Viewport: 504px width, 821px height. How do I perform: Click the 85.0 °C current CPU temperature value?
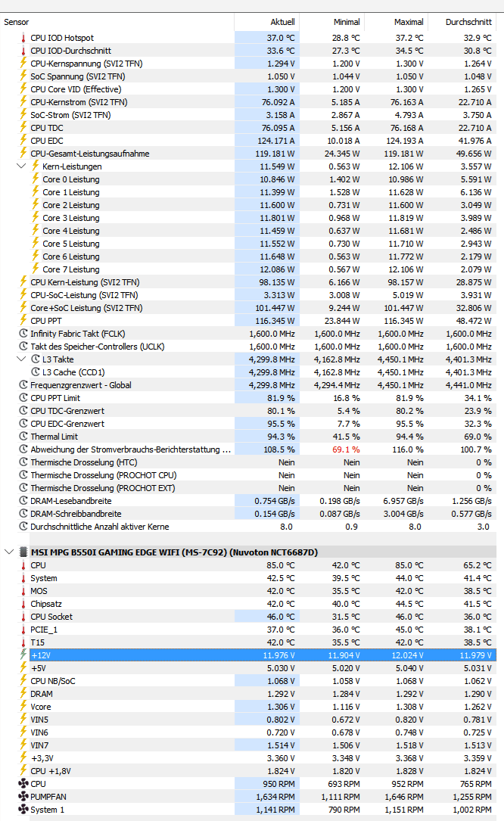pyautogui.click(x=281, y=565)
